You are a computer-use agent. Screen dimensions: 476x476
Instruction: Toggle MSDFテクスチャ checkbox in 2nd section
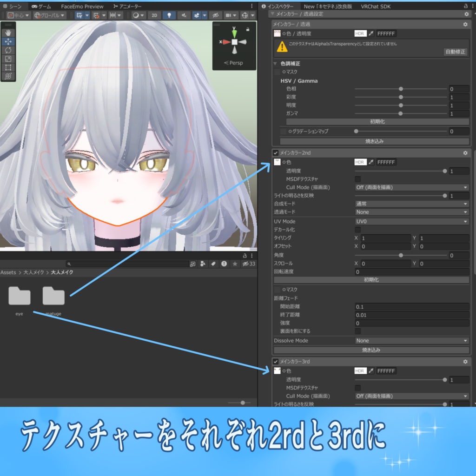[x=357, y=179]
